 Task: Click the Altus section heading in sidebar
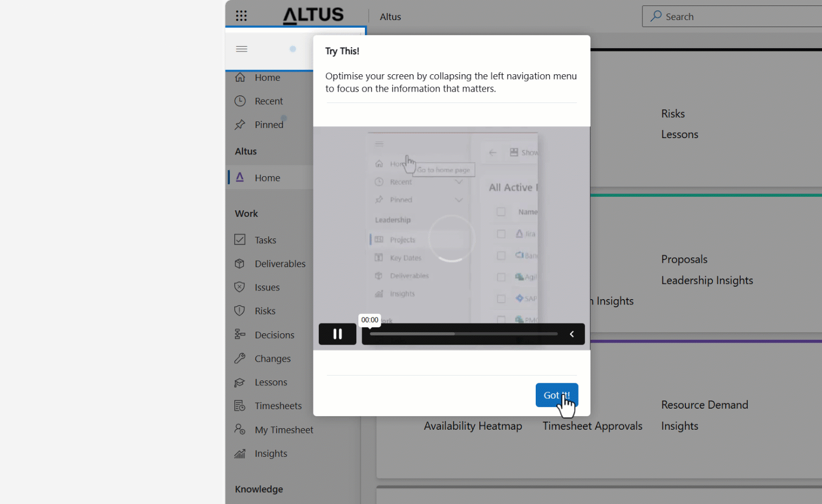pos(246,151)
